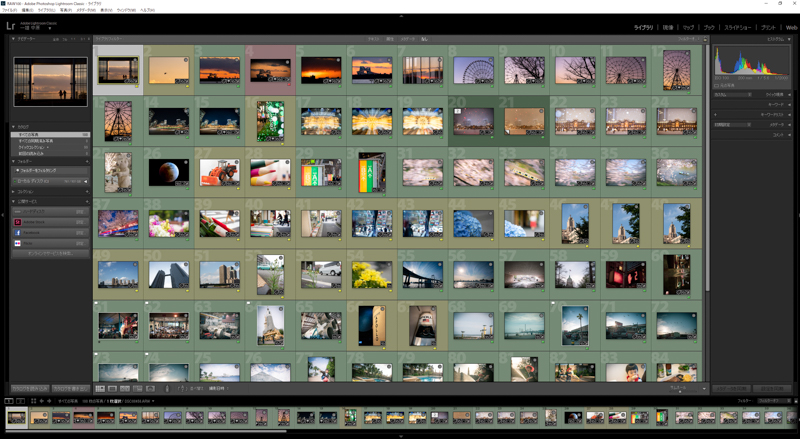Toggle the original photo checkbox under histogram
Viewport: 800px width, 439px height.
point(716,85)
